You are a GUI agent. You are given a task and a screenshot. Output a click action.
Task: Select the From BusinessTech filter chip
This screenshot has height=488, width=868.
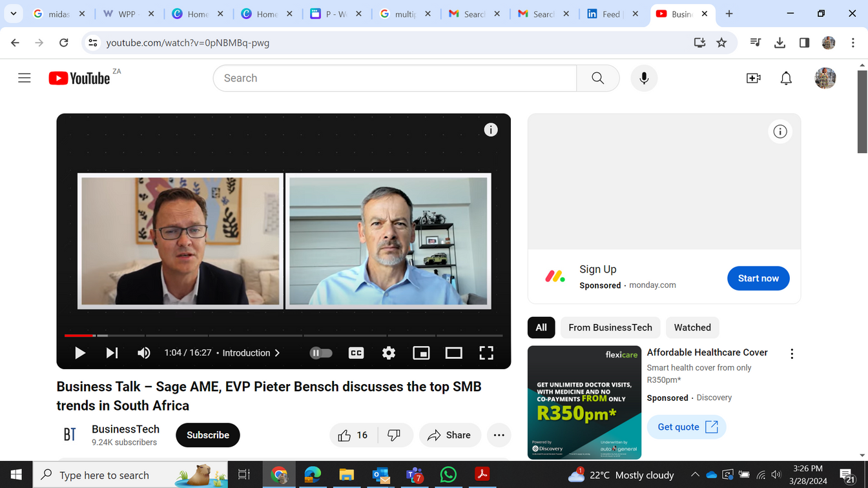pyautogui.click(x=610, y=327)
